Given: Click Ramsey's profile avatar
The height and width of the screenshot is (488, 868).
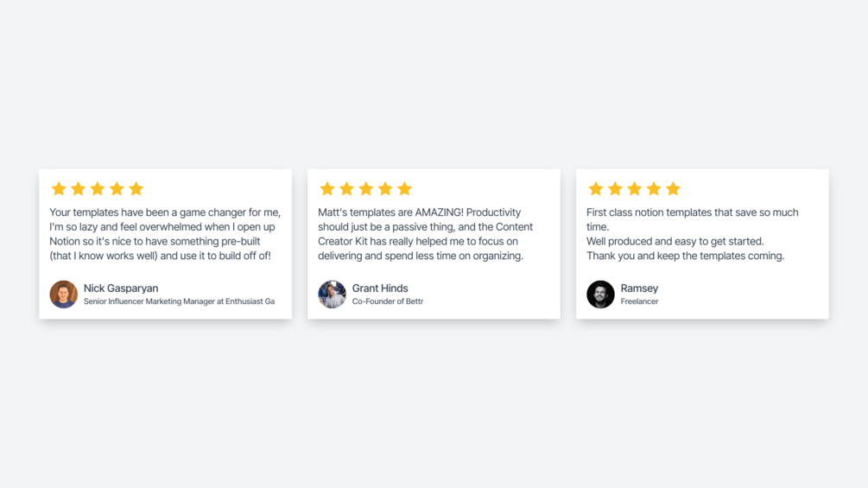Looking at the screenshot, I should [600, 295].
